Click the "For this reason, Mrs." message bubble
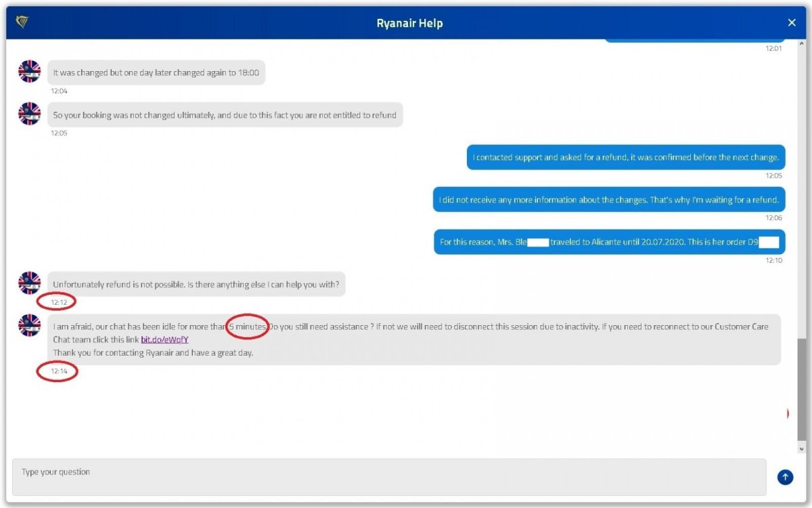 (x=609, y=242)
